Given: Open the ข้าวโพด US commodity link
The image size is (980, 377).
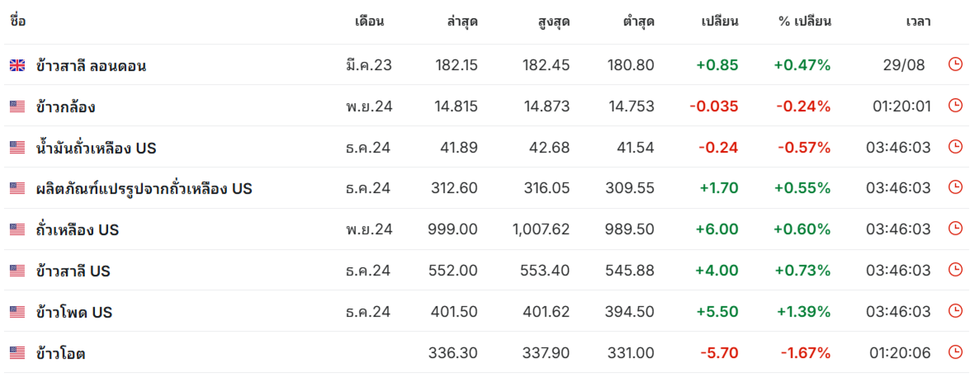Looking at the screenshot, I should 73,313.
